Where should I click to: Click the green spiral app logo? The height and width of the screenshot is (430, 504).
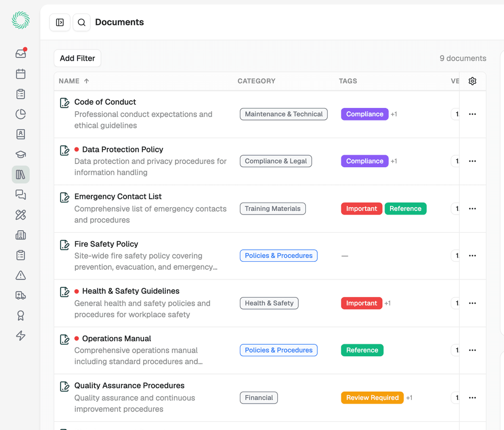(20, 20)
